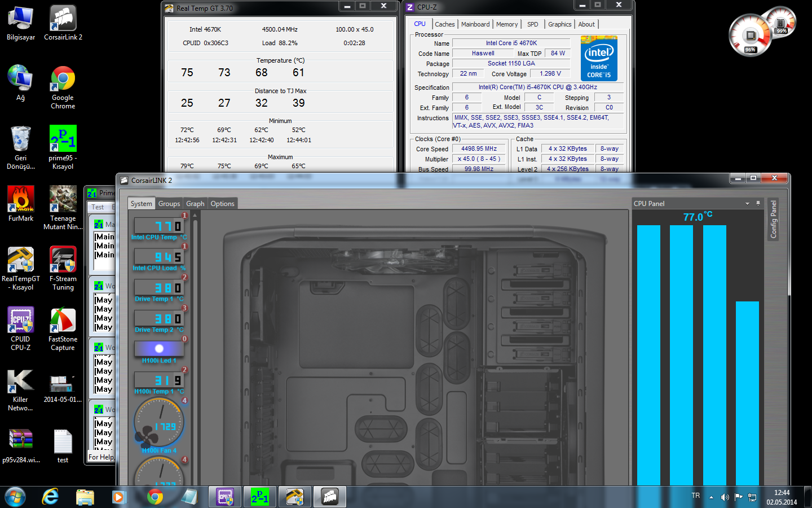Click the Haswell code name field
This screenshot has width=812, height=508.
pyautogui.click(x=483, y=53)
